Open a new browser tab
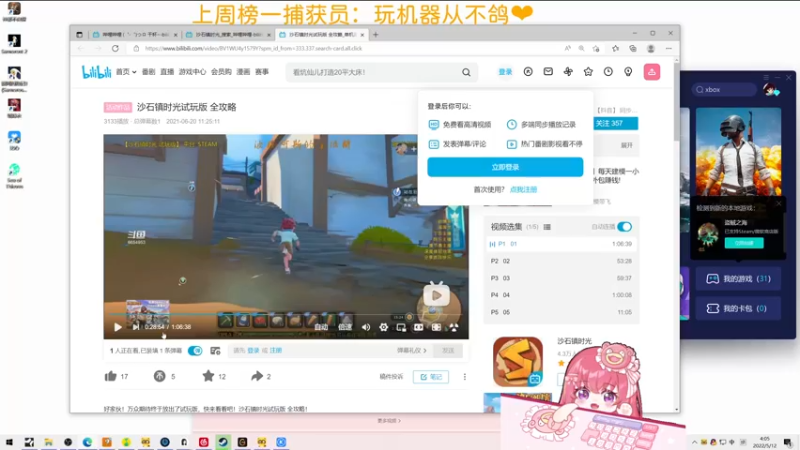 point(376,35)
